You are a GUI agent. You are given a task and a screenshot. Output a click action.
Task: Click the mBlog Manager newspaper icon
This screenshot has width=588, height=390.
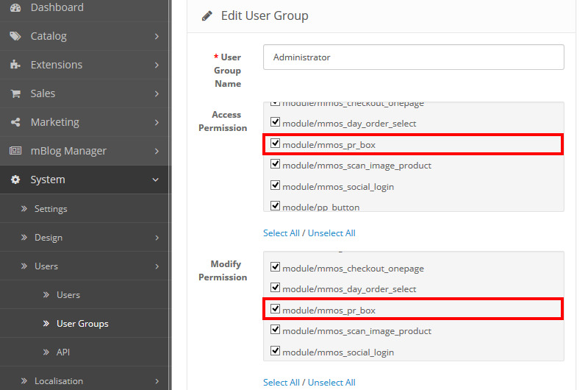point(15,151)
